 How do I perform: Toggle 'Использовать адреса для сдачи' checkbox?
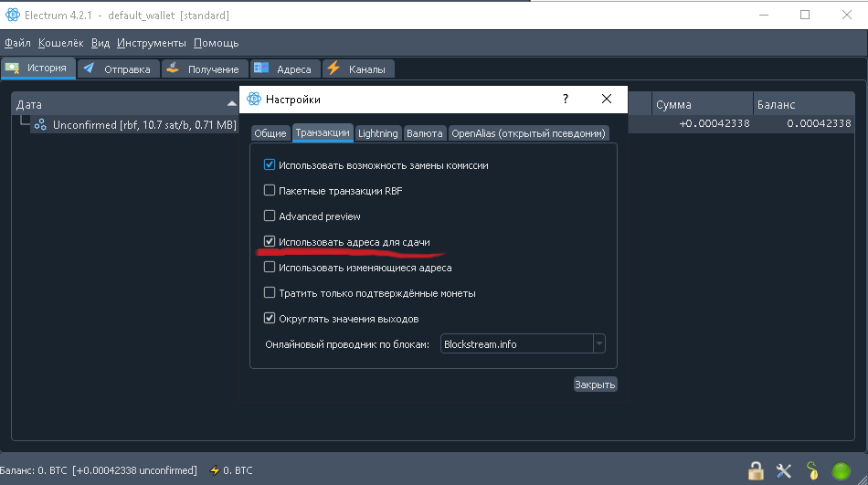(269, 241)
